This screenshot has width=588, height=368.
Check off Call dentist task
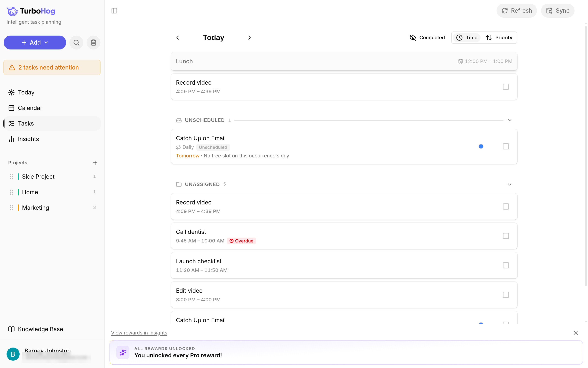[x=506, y=236]
